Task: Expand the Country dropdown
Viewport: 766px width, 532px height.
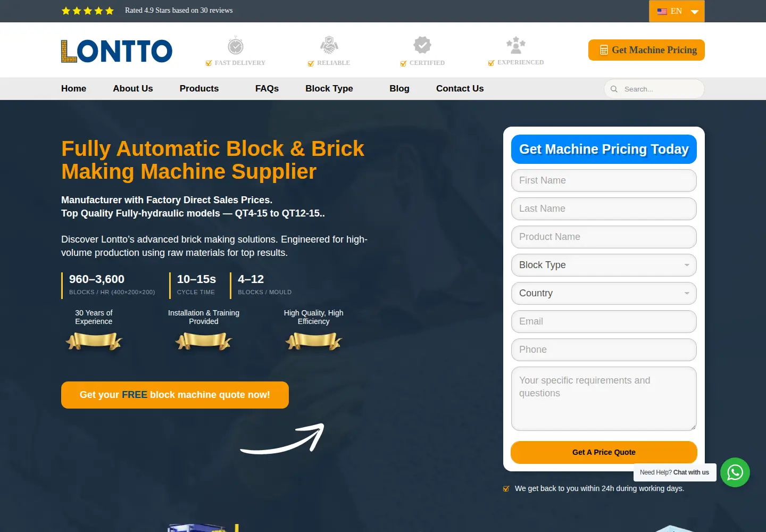Action: (604, 293)
